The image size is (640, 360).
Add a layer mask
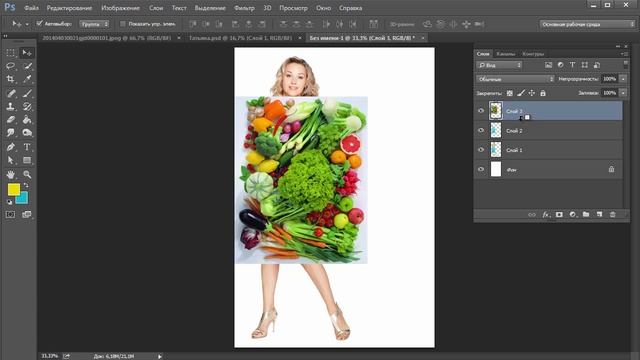pyautogui.click(x=559, y=215)
